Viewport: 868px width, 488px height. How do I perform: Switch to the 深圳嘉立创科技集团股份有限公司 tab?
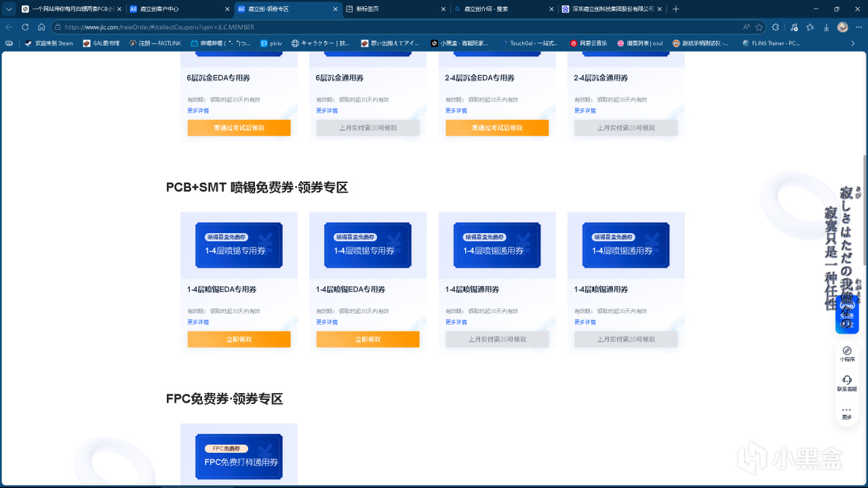click(612, 9)
